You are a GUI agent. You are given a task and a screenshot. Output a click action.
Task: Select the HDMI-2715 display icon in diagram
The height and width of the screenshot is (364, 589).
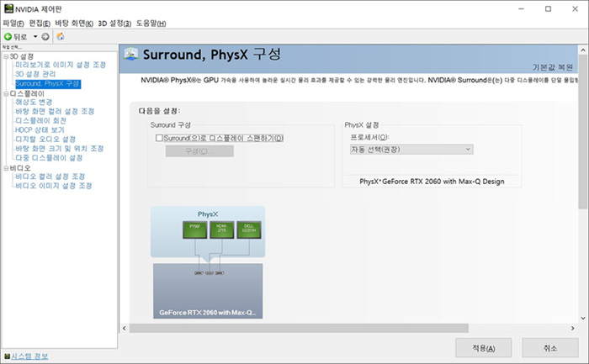tap(221, 230)
